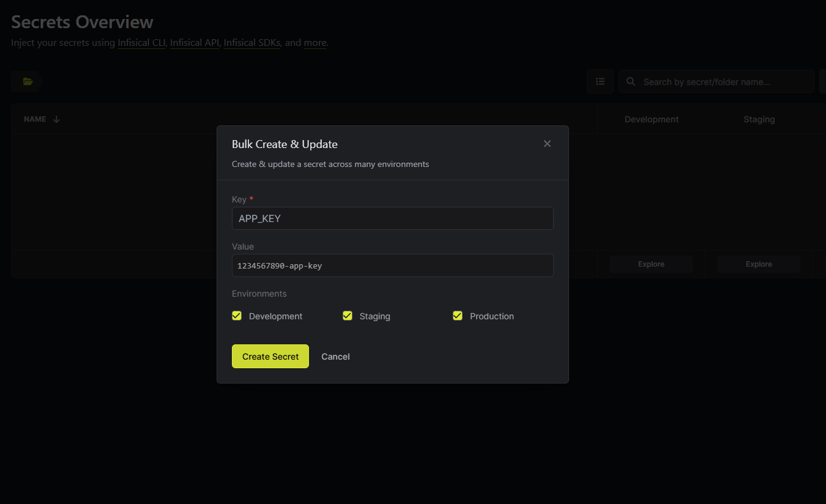This screenshot has width=826, height=504.
Task: Toggle the Staging environment checkbox
Action: (x=348, y=316)
